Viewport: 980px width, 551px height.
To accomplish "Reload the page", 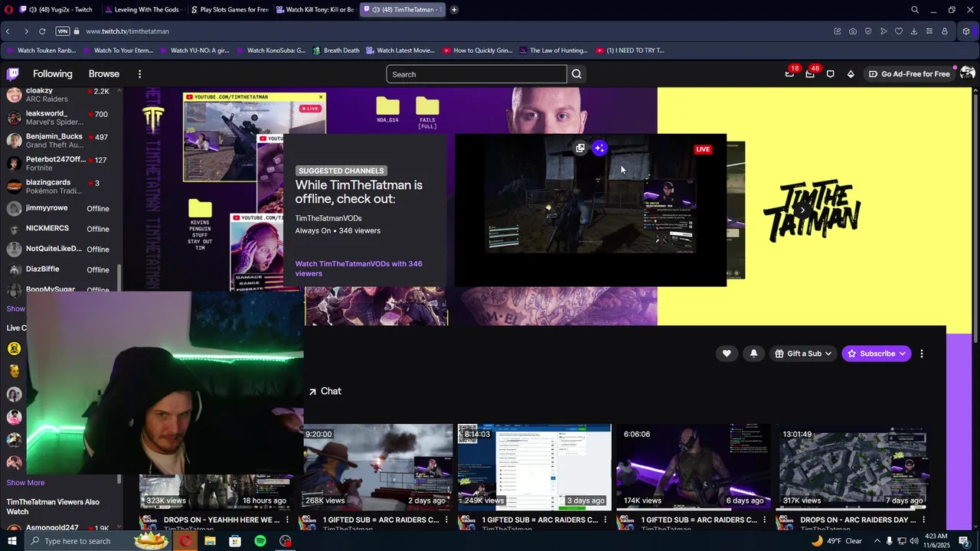I will click(42, 31).
